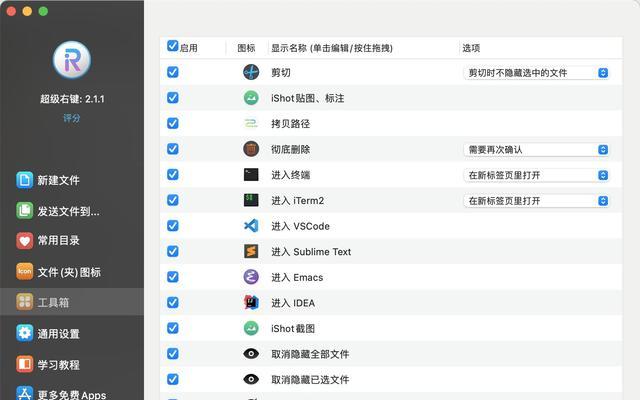The image size is (640, 400).
Task: Open the 学习教程 section
Action: coord(72,364)
